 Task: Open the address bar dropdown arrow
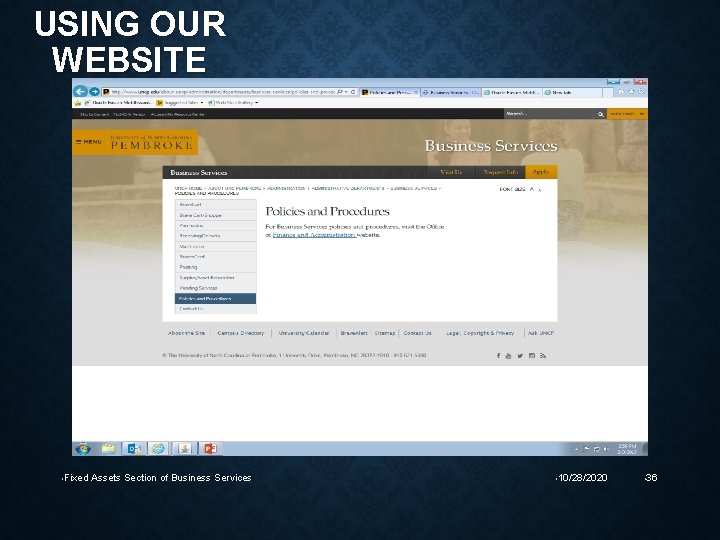347,92
